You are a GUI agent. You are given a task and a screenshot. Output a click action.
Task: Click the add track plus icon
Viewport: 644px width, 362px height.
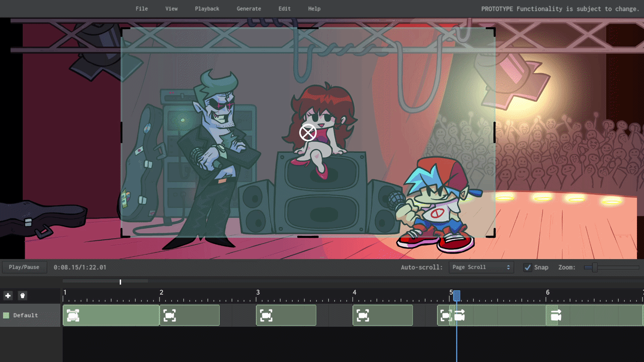[x=8, y=296]
